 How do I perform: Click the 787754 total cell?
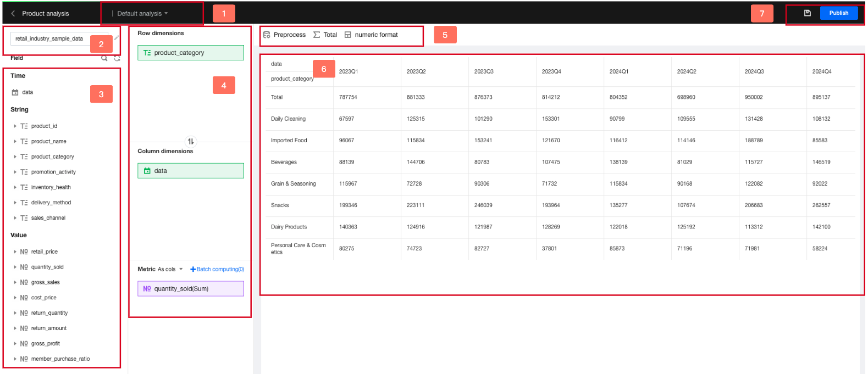tap(348, 97)
